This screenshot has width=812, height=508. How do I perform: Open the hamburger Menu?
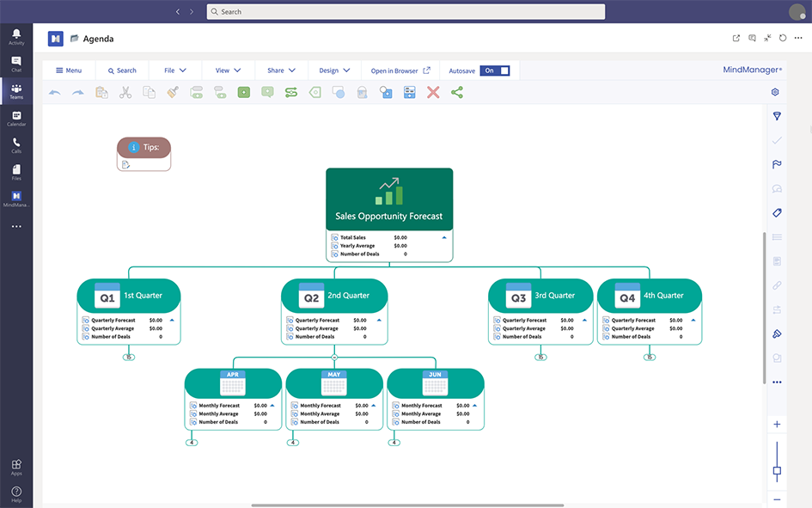69,70
